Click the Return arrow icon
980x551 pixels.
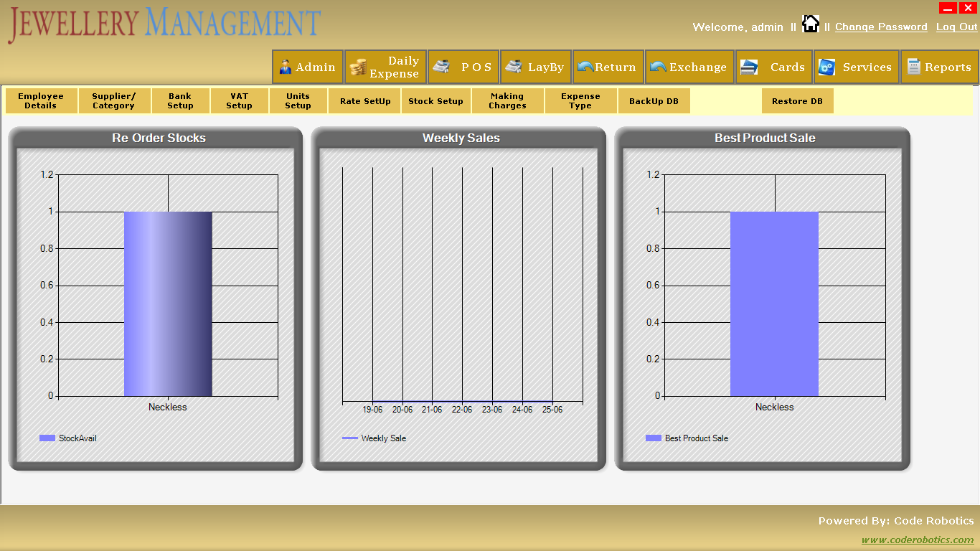coord(585,67)
